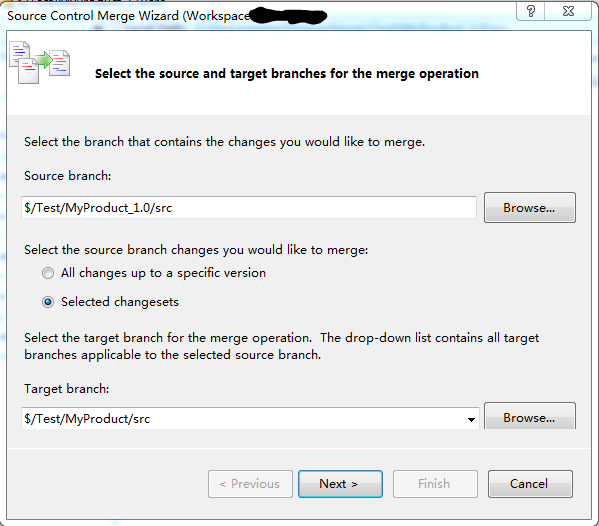The image size is (599, 526).
Task: Open the Target branch dropdown arrow
Action: pos(471,419)
